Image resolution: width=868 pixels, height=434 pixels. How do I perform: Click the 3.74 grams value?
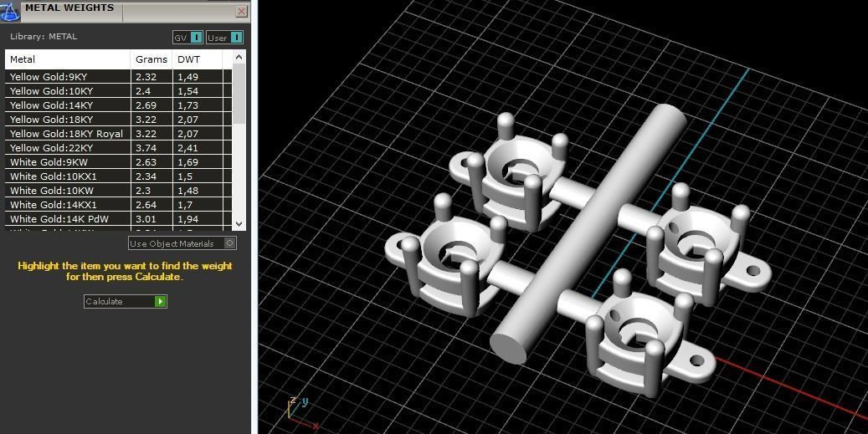point(146,148)
